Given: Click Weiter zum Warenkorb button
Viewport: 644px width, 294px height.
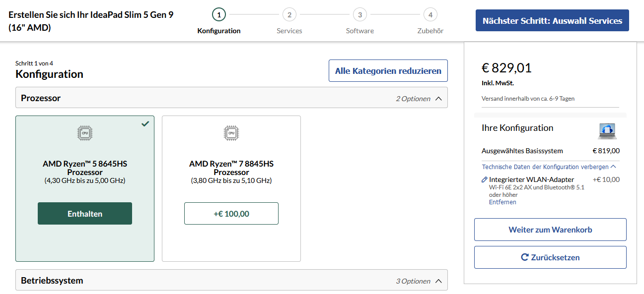Looking at the screenshot, I should coord(550,230).
